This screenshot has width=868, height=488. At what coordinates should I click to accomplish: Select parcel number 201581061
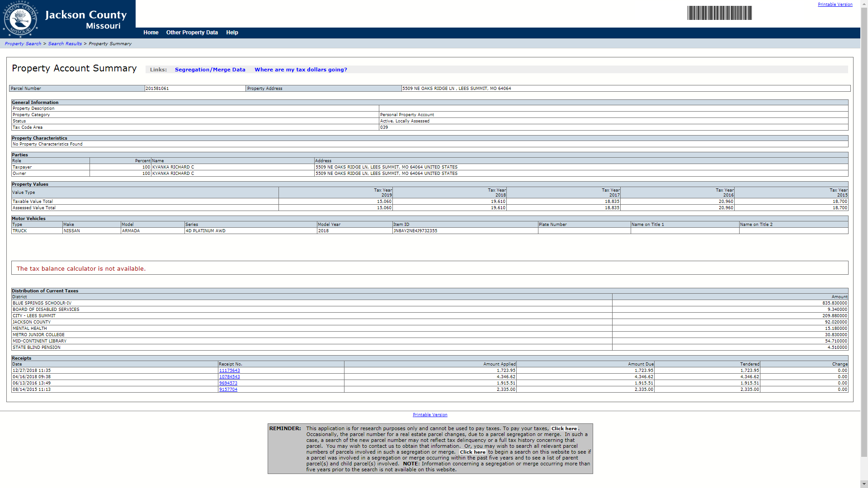pos(157,89)
